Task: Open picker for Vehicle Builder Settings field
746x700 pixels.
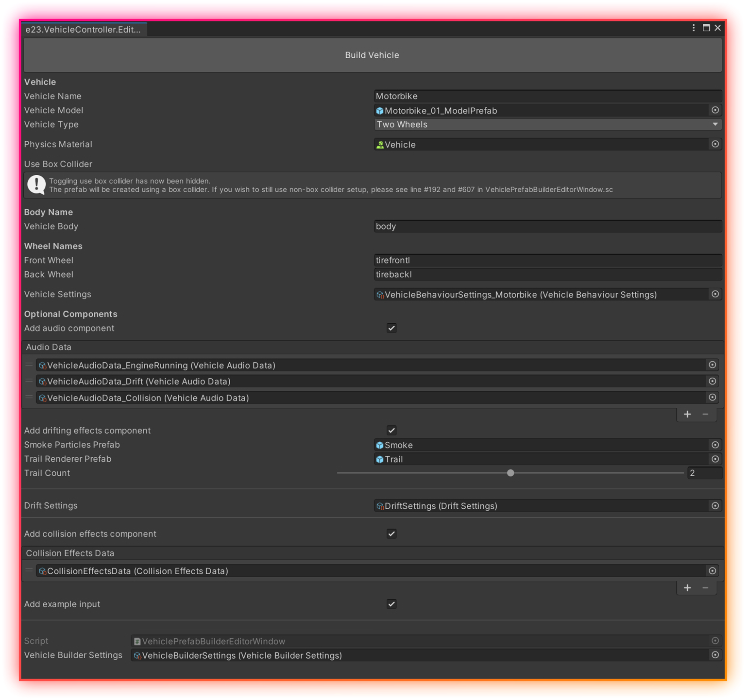Action: click(x=715, y=655)
